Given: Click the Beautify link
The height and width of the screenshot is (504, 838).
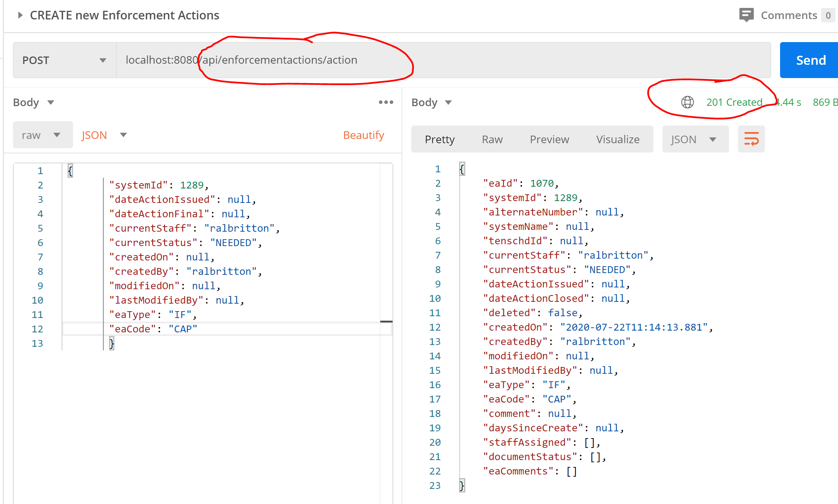Looking at the screenshot, I should point(363,135).
